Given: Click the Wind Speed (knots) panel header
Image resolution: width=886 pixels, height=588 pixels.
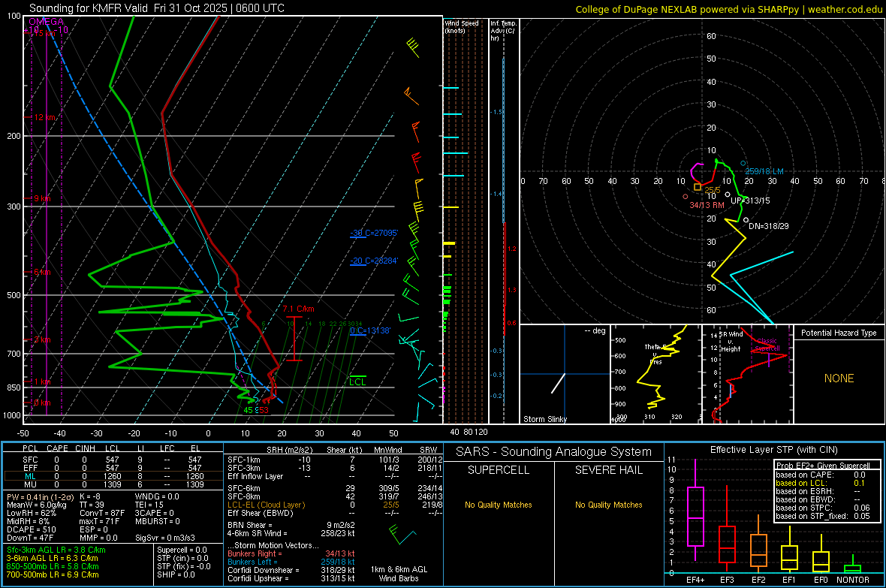Looking at the screenshot, I should (x=462, y=26).
